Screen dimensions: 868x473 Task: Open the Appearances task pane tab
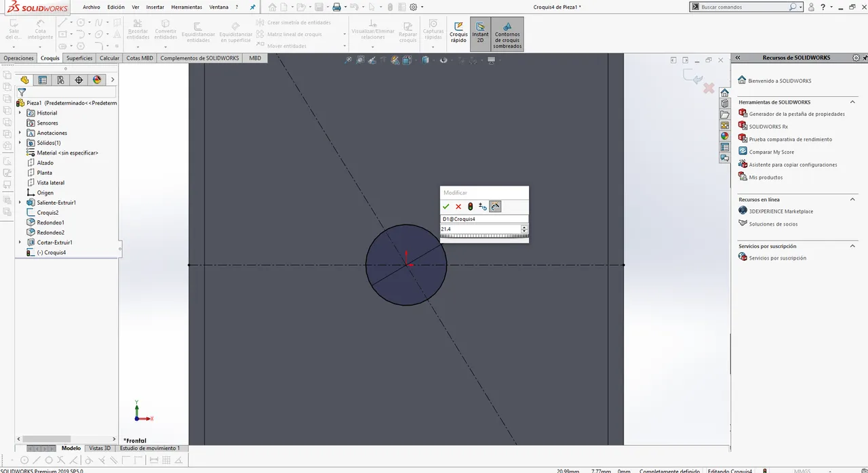725,136
